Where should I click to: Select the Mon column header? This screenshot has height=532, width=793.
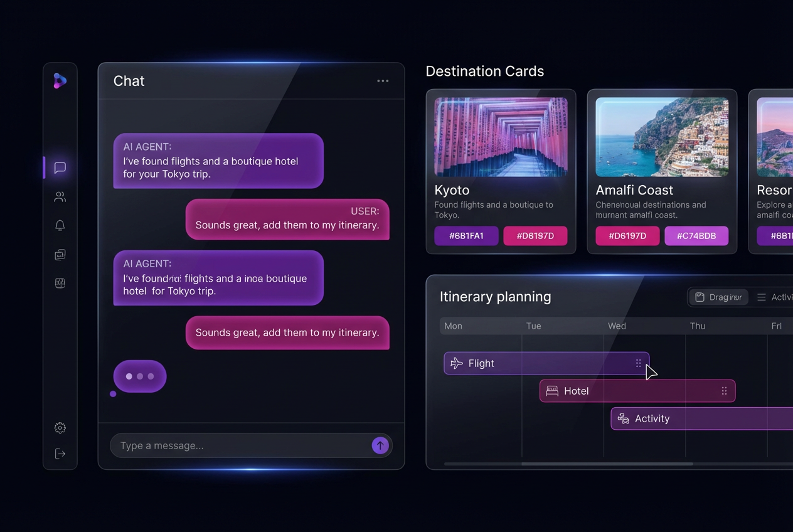pos(453,326)
